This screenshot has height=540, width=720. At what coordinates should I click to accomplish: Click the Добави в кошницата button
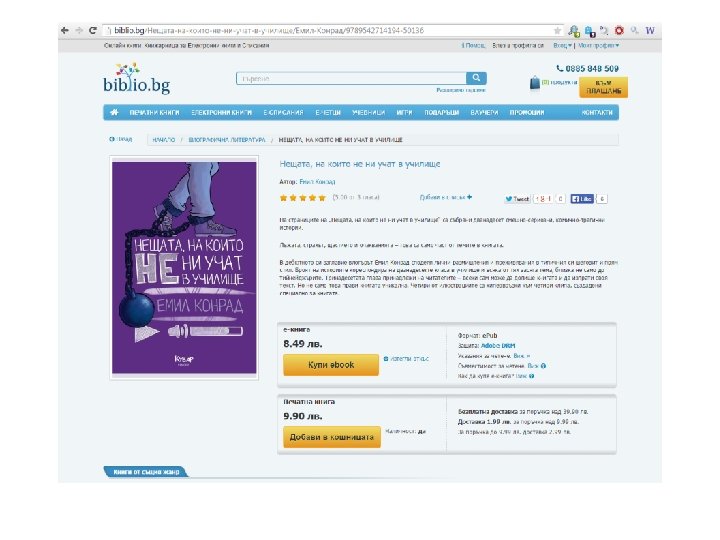click(x=332, y=437)
